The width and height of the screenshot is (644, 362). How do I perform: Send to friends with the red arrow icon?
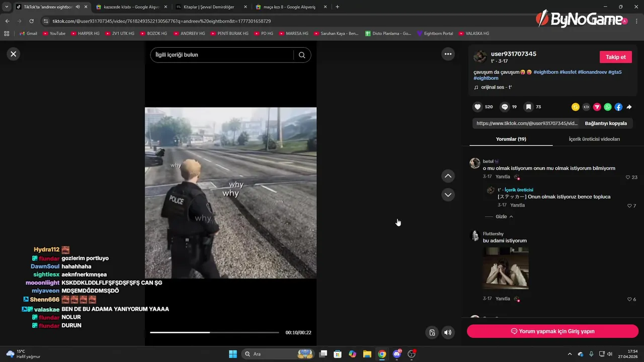597,107
